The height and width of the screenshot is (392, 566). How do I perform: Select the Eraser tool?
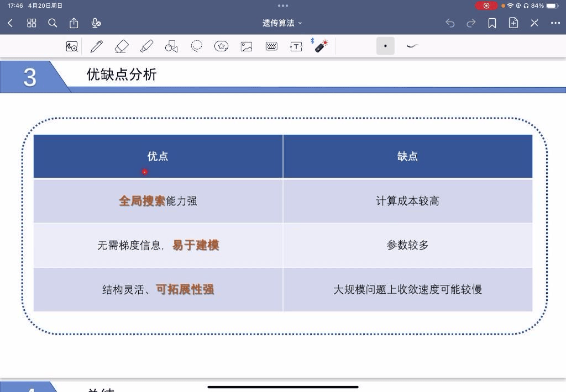[122, 46]
